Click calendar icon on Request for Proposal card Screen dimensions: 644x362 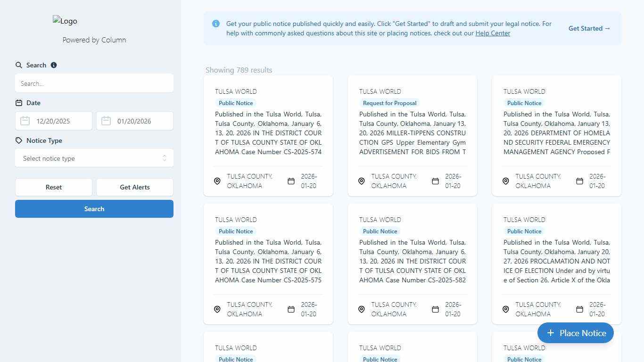coord(435,181)
